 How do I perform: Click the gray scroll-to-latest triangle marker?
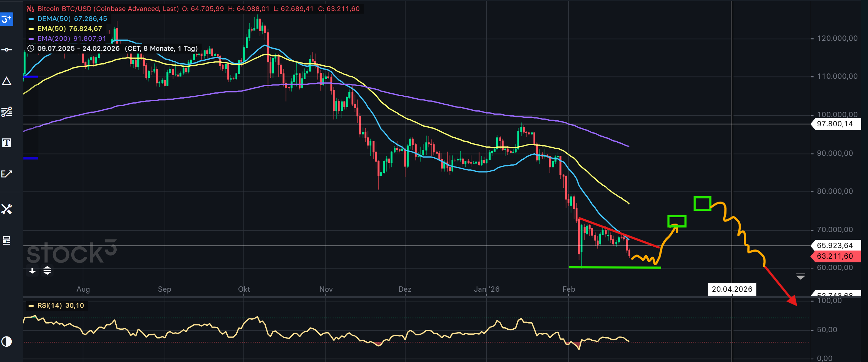coord(801,276)
